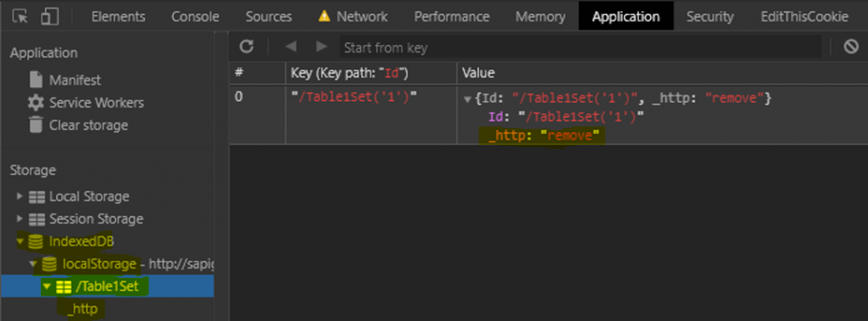Open the Service Workers gear entry
868x321 pixels.
[86, 103]
